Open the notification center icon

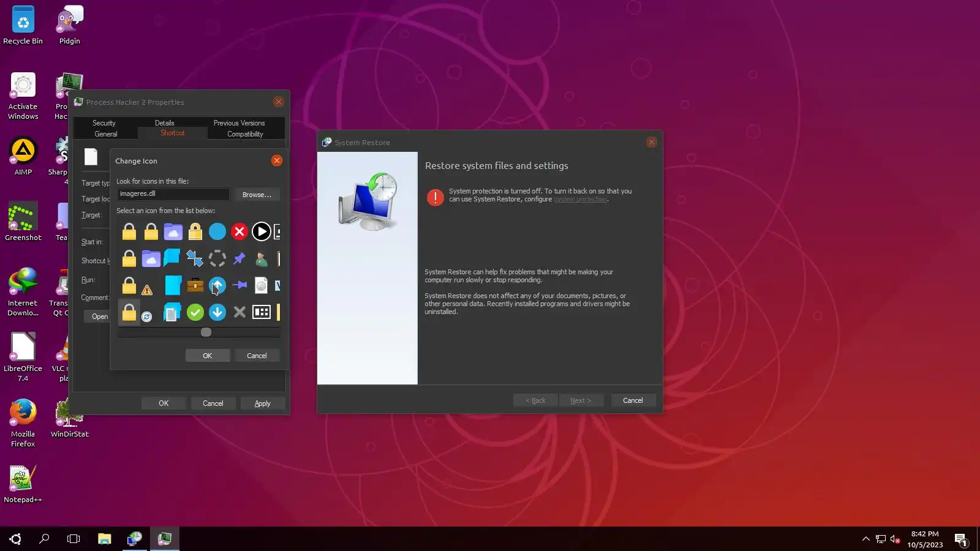(960, 539)
